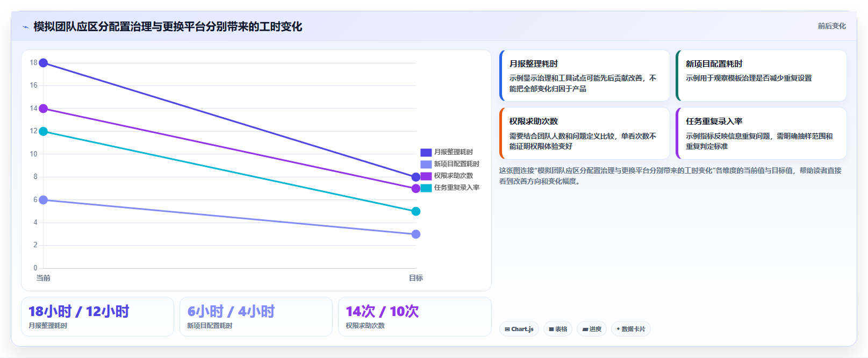The image size is (868, 358).
Task: Click the 14 current-value point of 权限求助次数
Action: [44, 109]
